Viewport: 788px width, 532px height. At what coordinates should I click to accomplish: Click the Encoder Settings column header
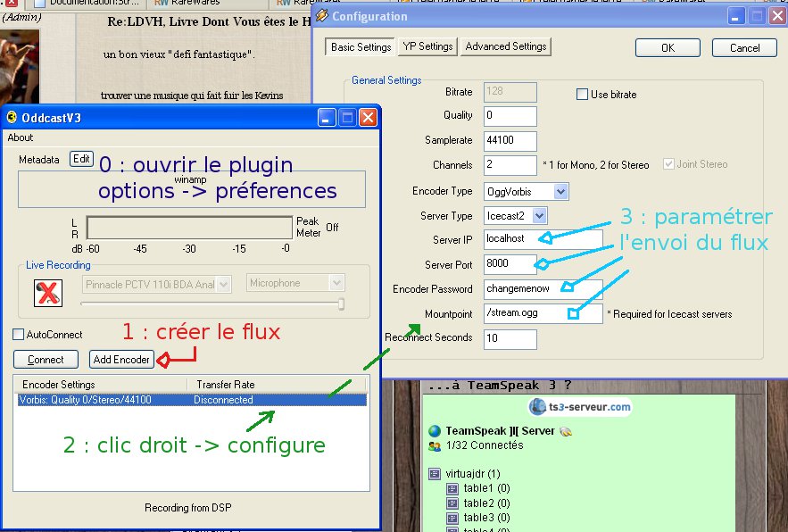coord(101,384)
